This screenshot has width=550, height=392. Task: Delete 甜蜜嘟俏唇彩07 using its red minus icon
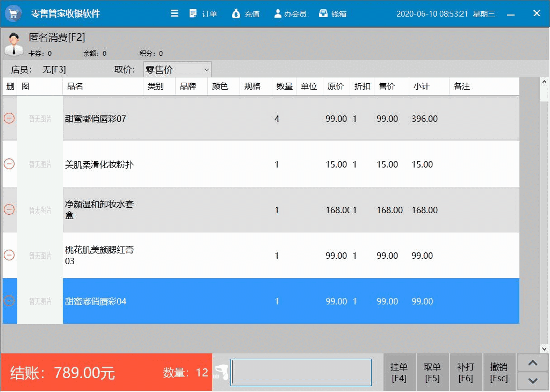pos(9,119)
